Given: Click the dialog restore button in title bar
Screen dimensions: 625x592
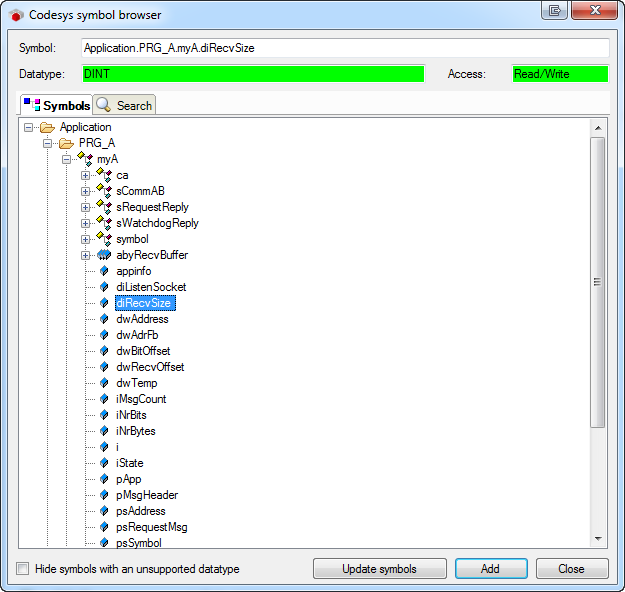Looking at the screenshot, I should point(554,10).
